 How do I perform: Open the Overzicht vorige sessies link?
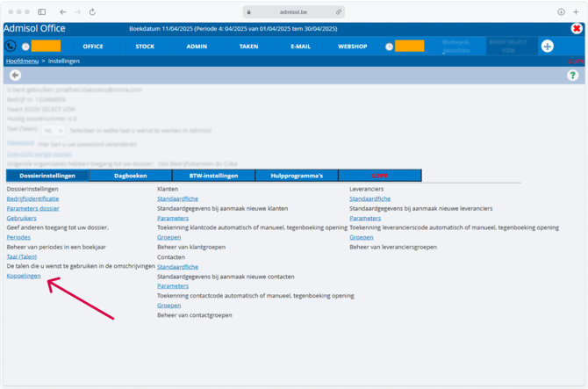point(39,155)
